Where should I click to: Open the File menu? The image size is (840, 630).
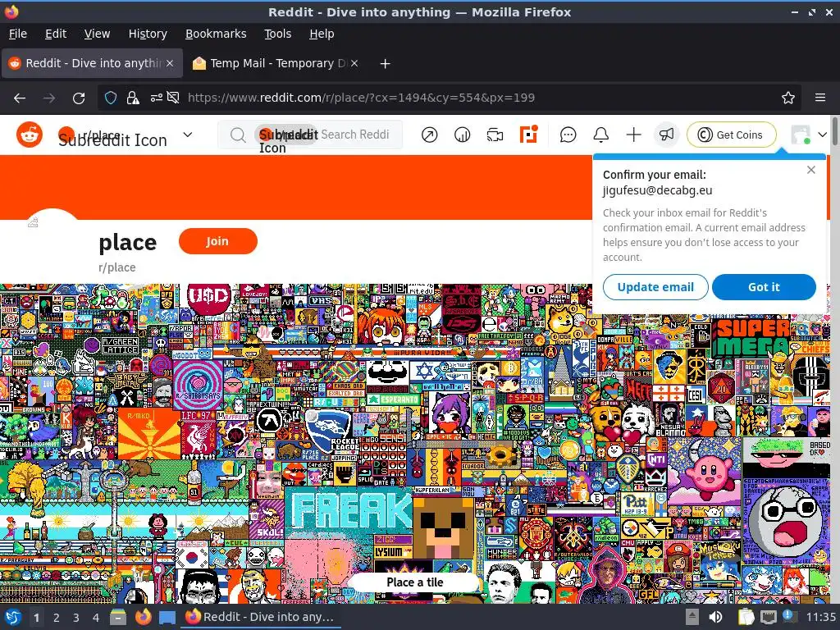(18, 34)
